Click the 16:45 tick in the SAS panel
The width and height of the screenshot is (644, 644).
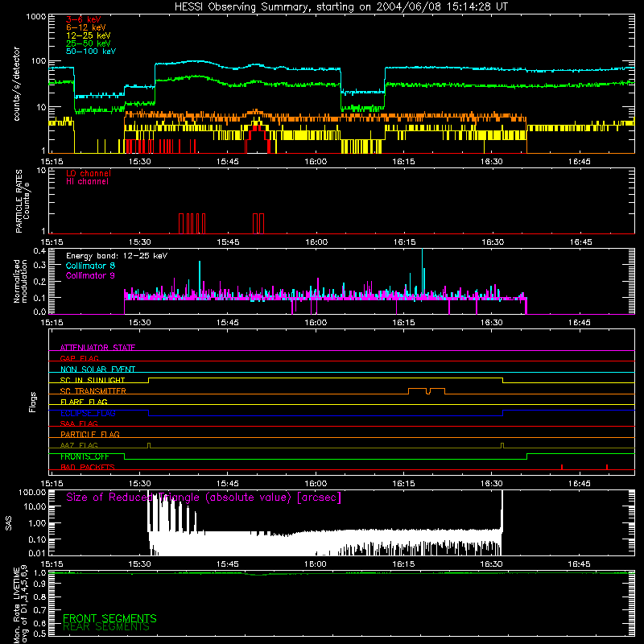[x=580, y=564]
